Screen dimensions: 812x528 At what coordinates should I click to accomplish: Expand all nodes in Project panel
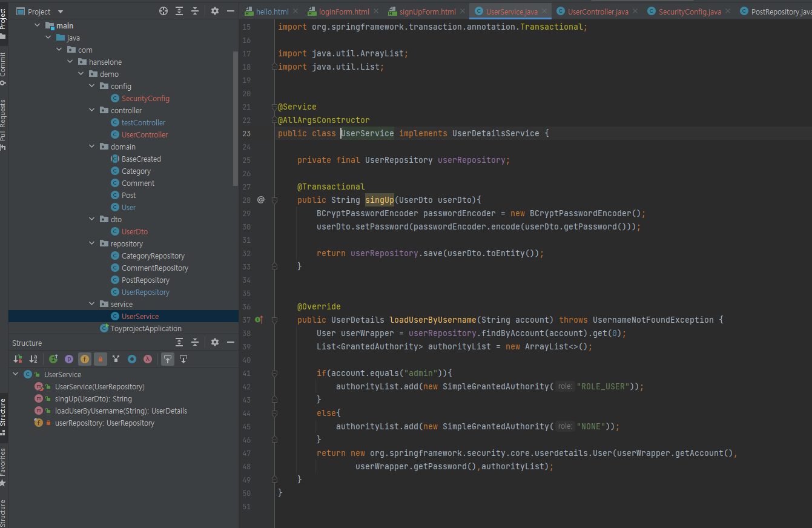179,11
